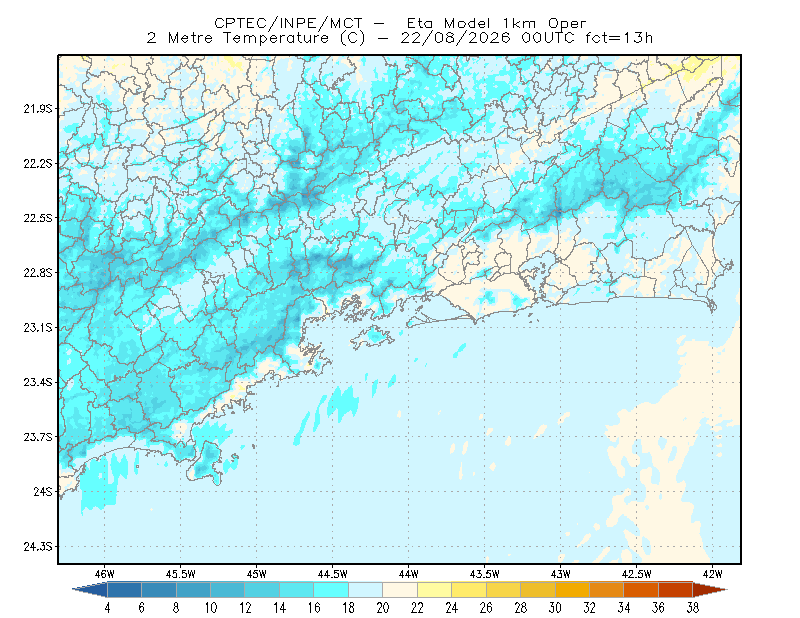Click the 16 to 18 degree cyan swatch
Viewport: 800px width, 618px height.
(x=331, y=590)
